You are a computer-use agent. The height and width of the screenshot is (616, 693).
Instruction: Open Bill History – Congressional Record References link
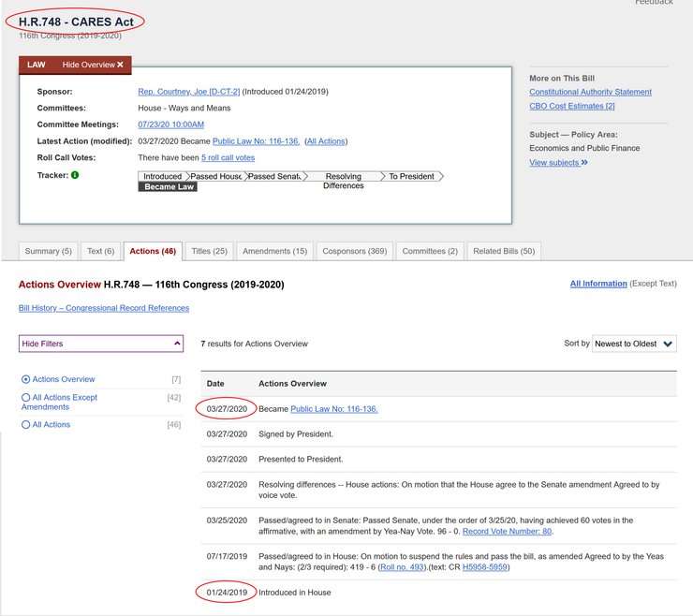pos(104,308)
